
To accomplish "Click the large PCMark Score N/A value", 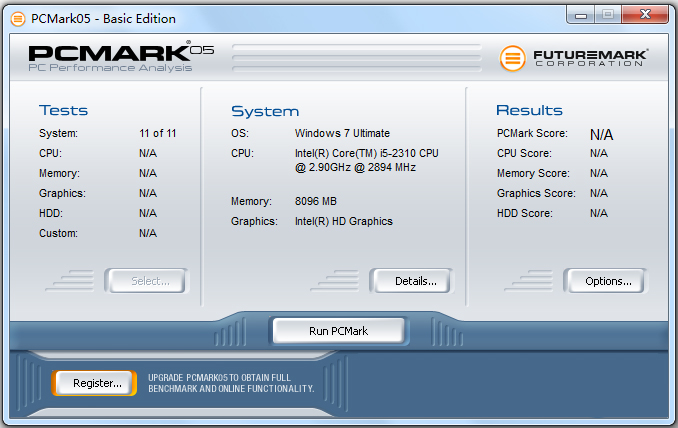I will click(601, 134).
